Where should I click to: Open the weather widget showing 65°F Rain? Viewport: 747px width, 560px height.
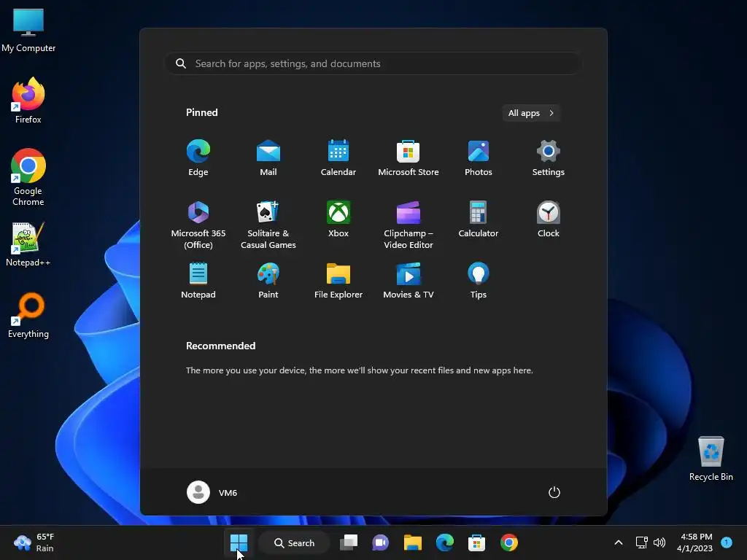34,542
